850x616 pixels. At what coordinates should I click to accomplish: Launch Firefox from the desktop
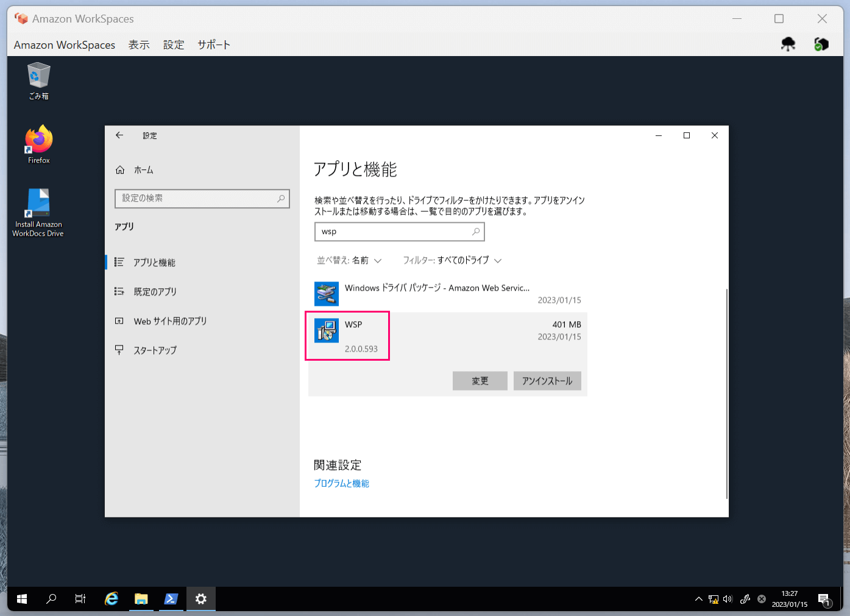[37, 139]
